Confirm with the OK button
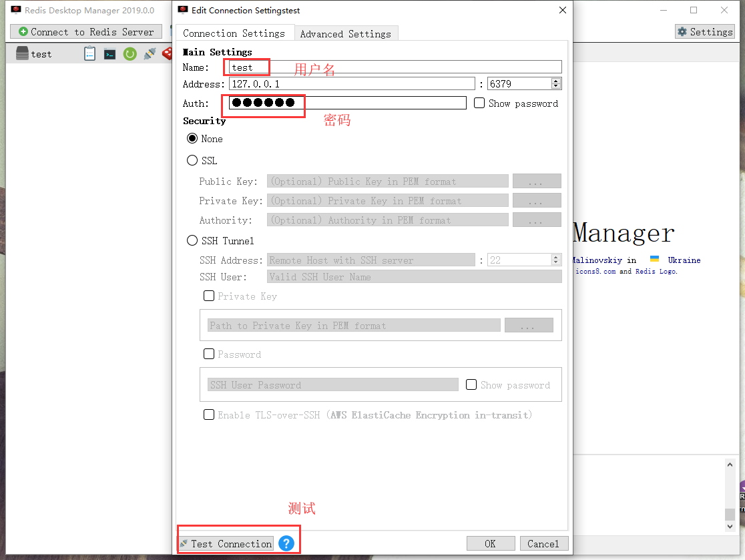This screenshot has width=745, height=560. tap(491, 543)
